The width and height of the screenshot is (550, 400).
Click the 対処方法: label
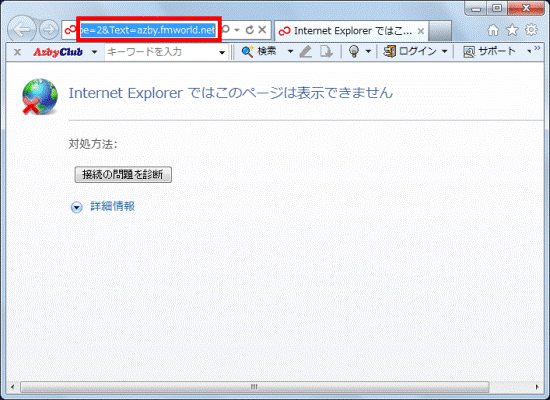[x=93, y=144]
